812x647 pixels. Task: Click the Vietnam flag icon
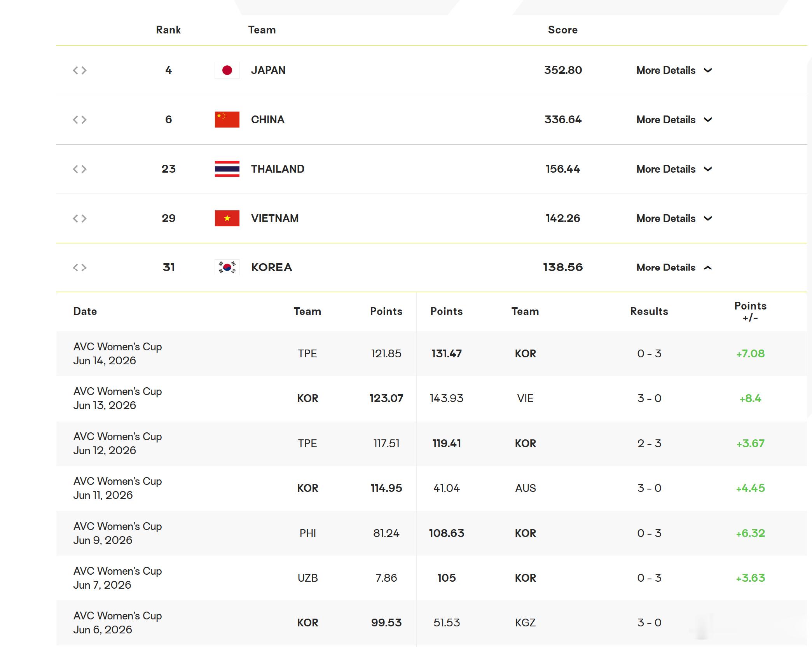tap(227, 218)
